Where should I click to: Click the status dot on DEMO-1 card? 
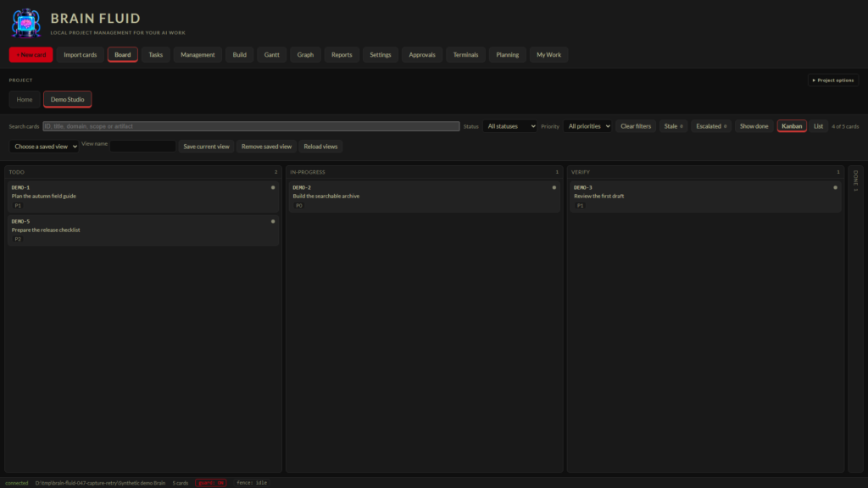(x=273, y=187)
